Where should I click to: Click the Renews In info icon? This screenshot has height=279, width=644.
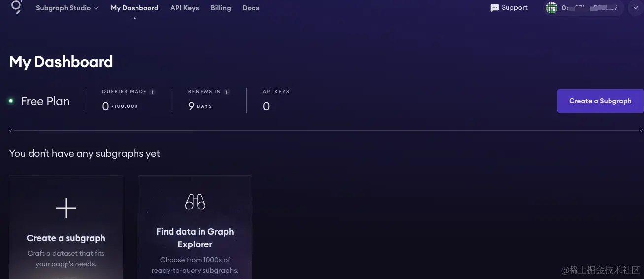(227, 92)
